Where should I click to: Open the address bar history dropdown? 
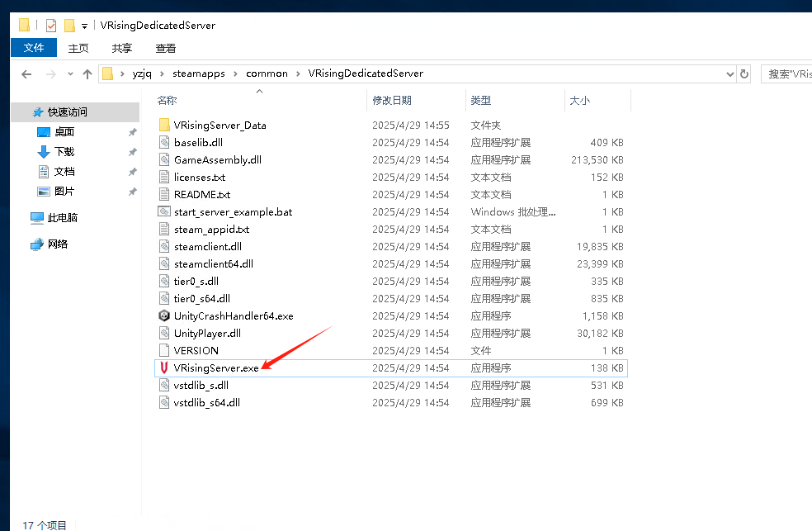[x=730, y=74]
